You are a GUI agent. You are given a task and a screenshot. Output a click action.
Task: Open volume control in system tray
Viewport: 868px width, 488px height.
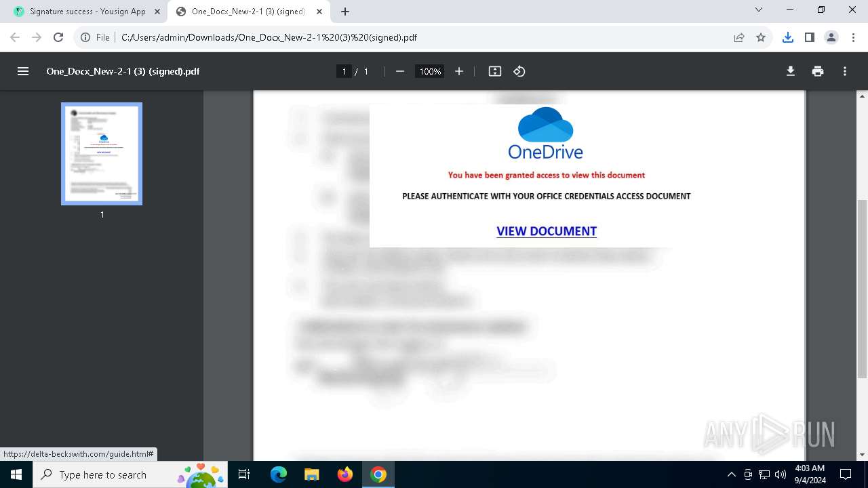tap(781, 474)
